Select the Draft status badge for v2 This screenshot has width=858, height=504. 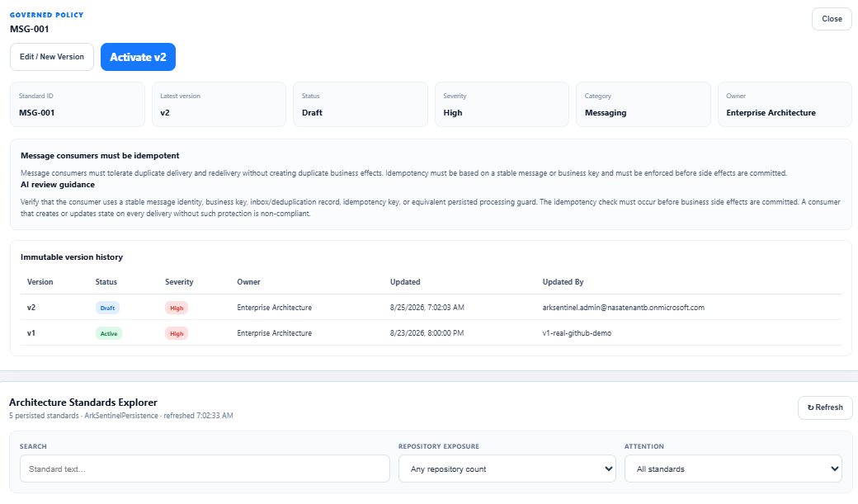tap(108, 308)
